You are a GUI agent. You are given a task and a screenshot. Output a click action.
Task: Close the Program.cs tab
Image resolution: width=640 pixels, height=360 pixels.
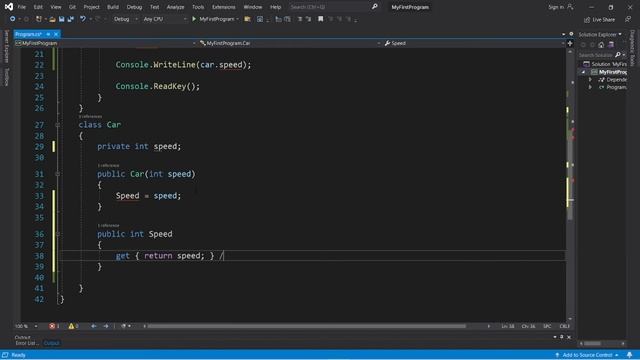pos(56,34)
